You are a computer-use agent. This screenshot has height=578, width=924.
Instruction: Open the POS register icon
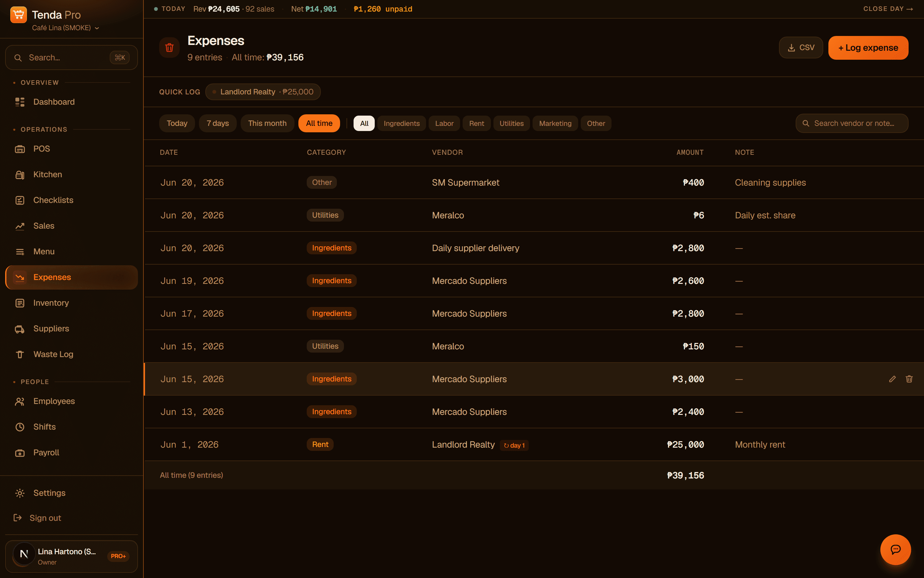point(20,149)
